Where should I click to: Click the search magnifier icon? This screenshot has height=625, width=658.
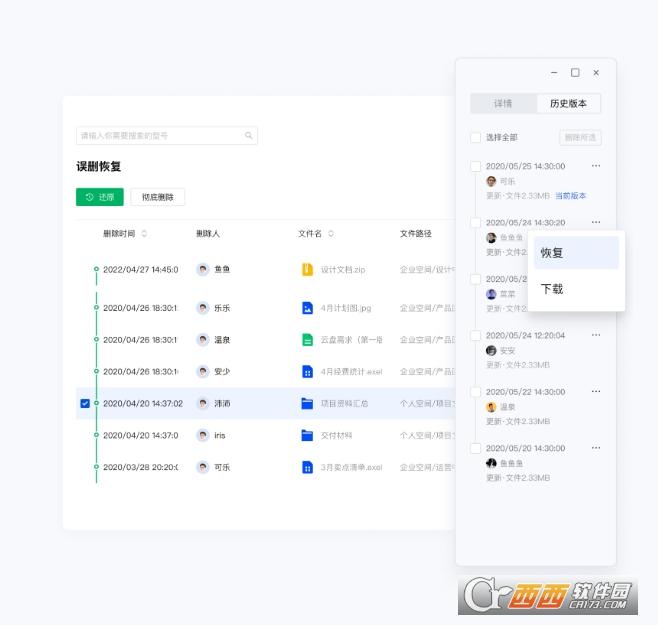tap(248, 135)
